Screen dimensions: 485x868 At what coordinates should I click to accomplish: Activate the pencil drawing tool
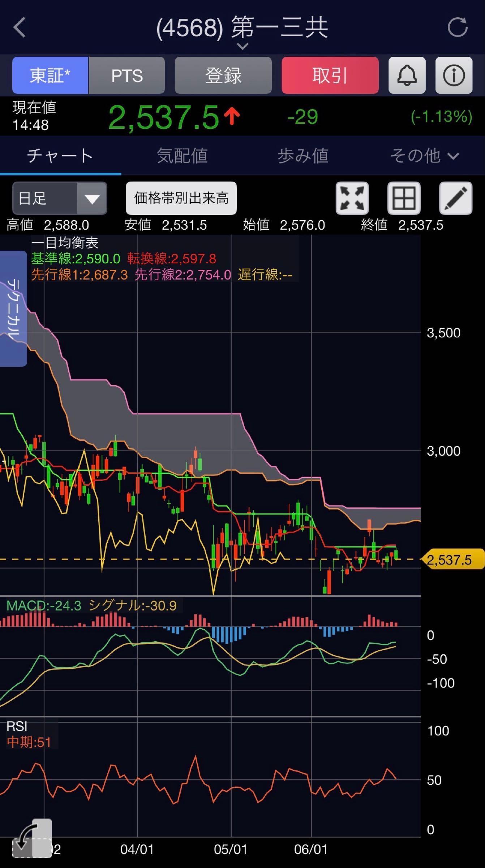[x=456, y=198]
